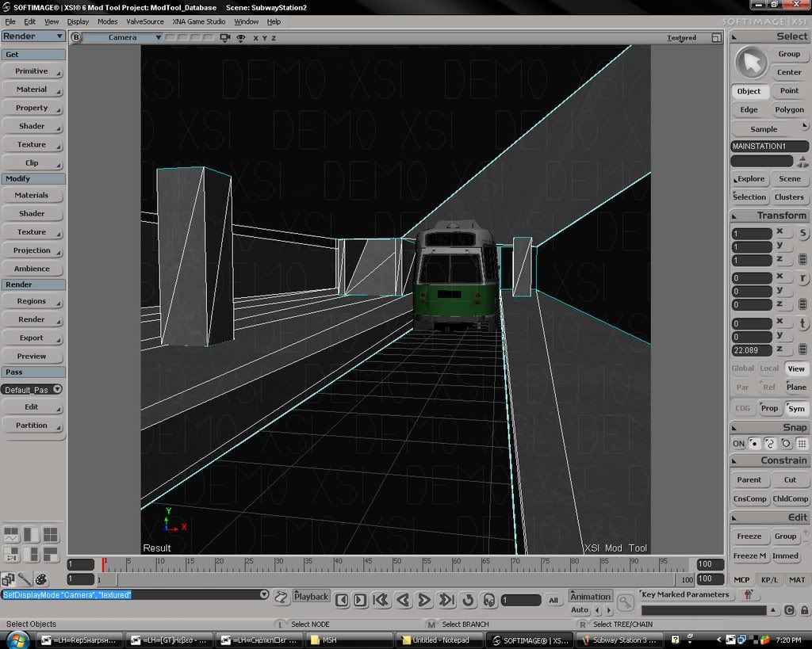Viewport: 812px width, 649px height.
Task: Toggle snap to points icon
Action: point(754,444)
